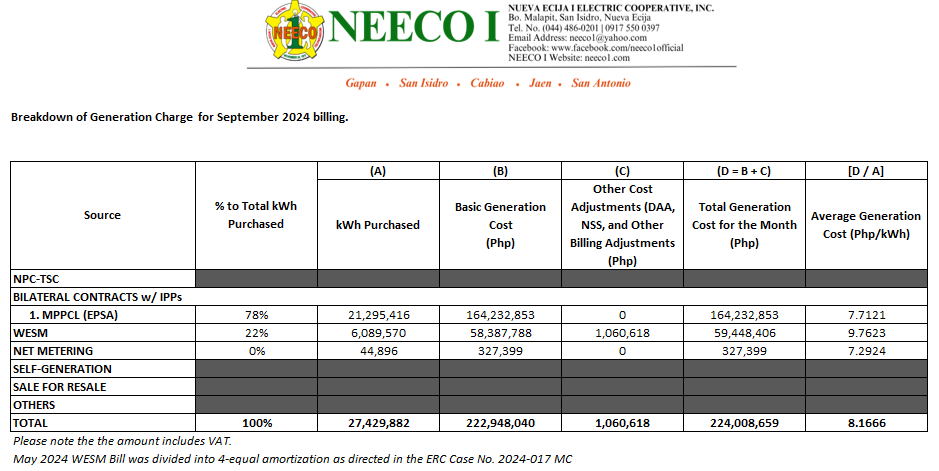
Task: Select the WESM average cost 9.7623
Action: (865, 333)
